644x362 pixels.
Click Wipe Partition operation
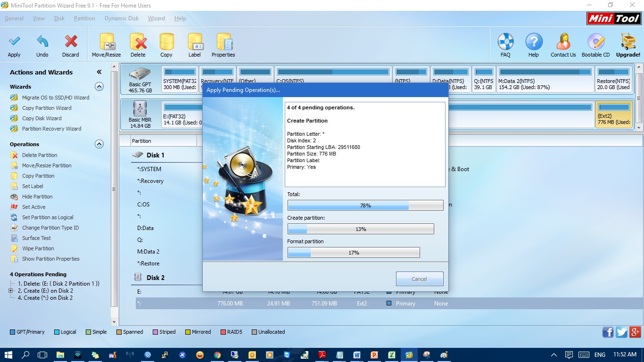tap(38, 248)
